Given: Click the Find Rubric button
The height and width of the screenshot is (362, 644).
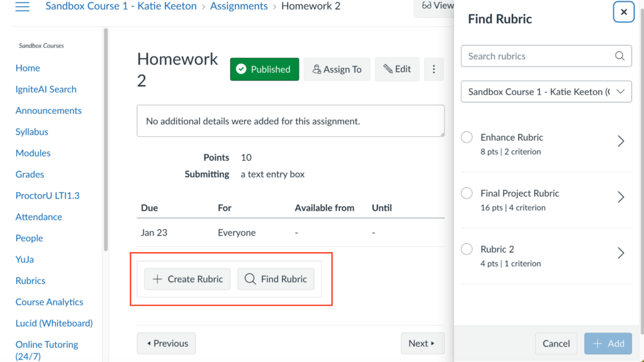Looking at the screenshot, I should [275, 279].
